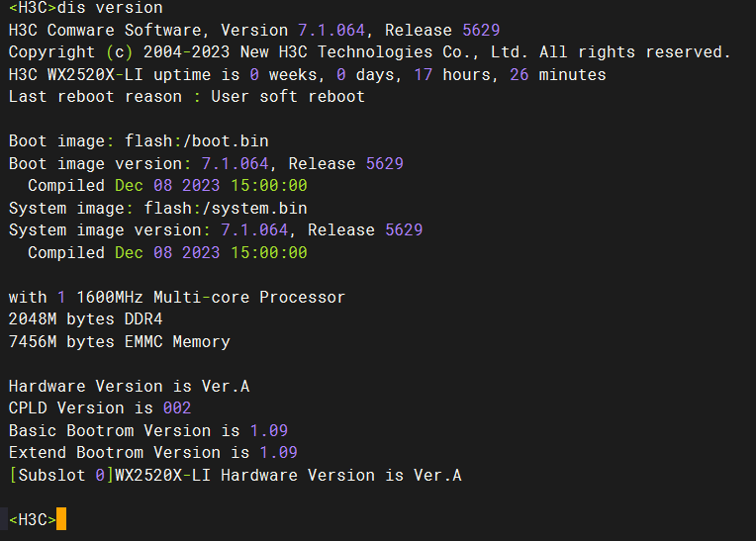Click the compile date under System image version
The height and width of the screenshot is (541, 756).
[211, 252]
